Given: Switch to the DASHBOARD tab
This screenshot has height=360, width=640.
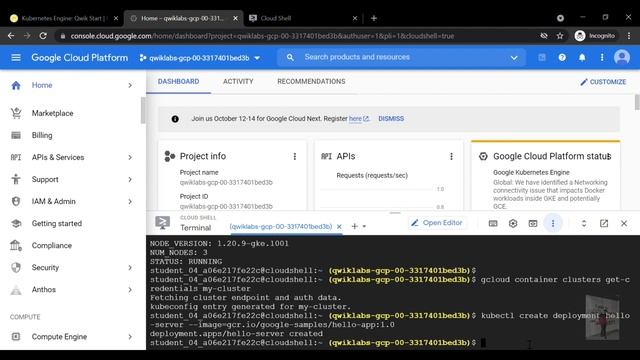Looking at the screenshot, I should [178, 82].
